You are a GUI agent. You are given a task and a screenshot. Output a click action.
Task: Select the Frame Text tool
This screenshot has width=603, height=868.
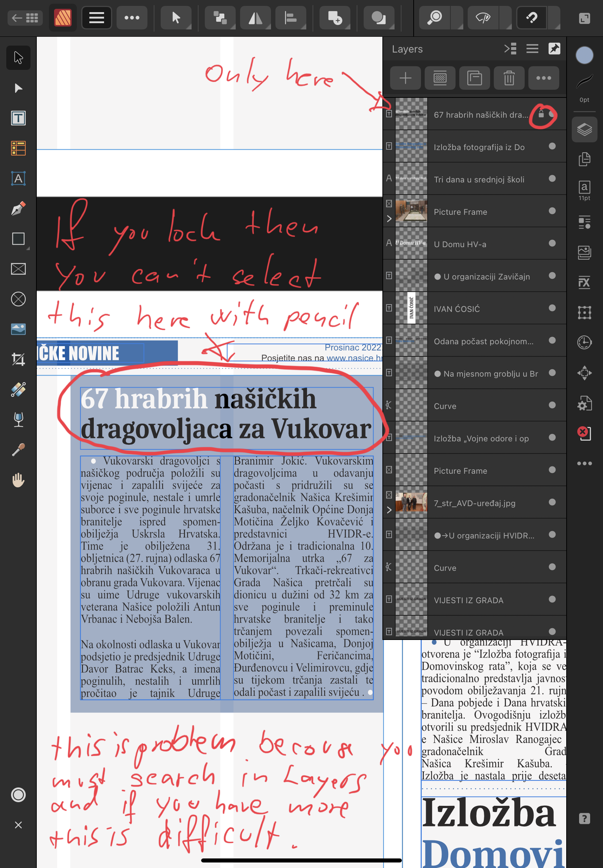[18, 118]
